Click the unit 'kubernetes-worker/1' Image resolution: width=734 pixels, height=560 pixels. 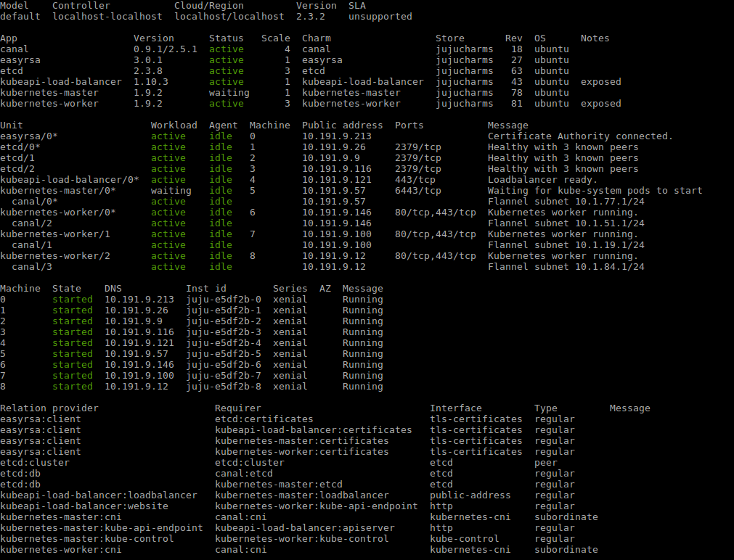[x=55, y=234]
